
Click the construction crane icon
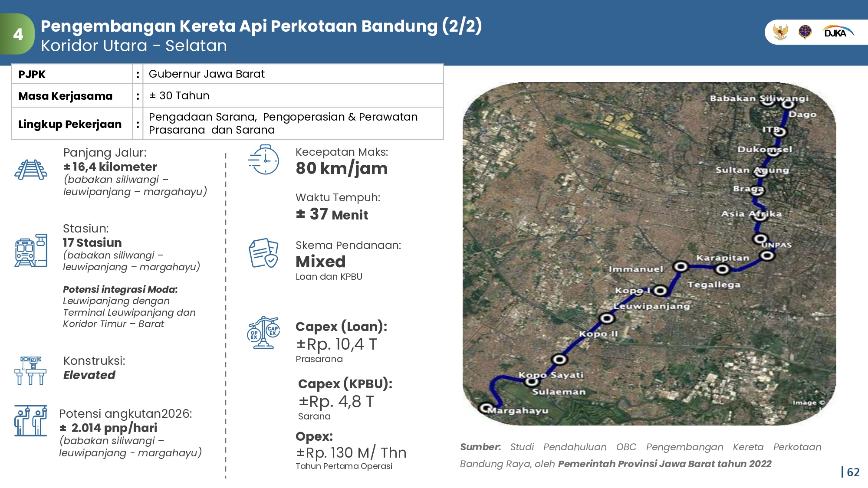click(x=30, y=370)
